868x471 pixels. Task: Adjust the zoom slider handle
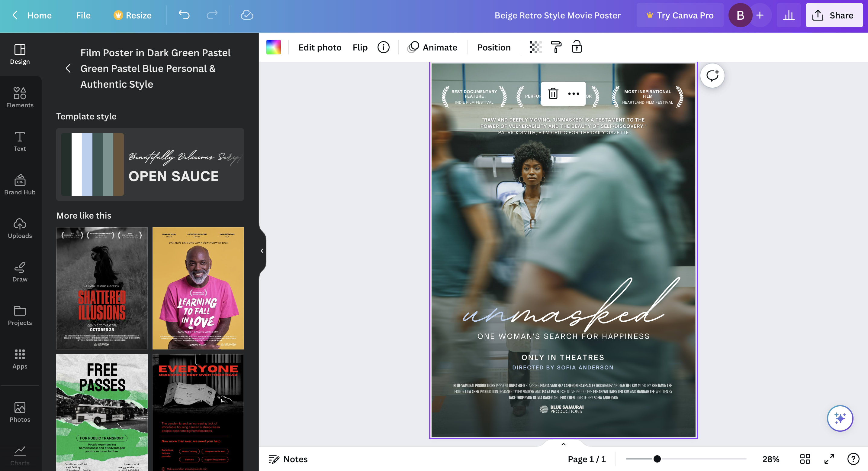(657, 459)
